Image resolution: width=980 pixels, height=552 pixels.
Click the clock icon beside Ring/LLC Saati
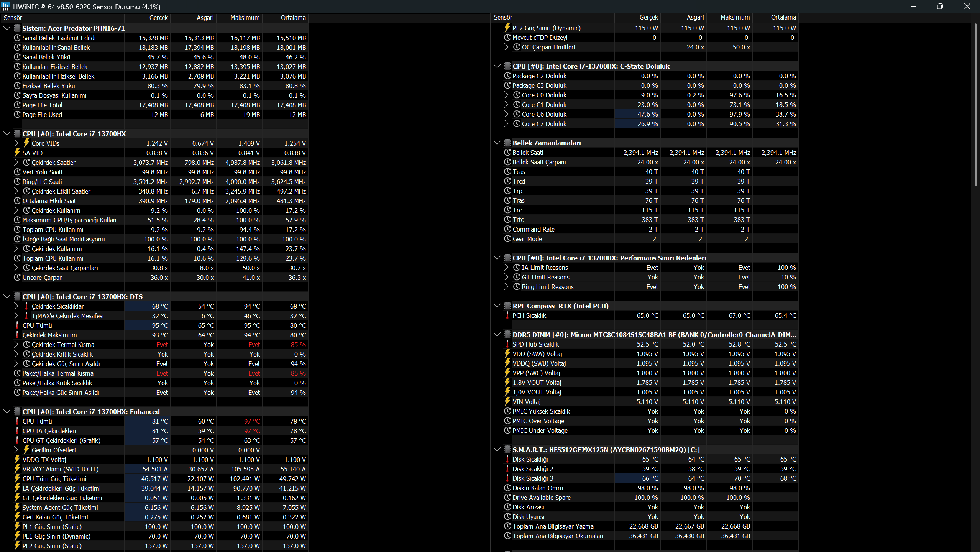[x=17, y=181]
